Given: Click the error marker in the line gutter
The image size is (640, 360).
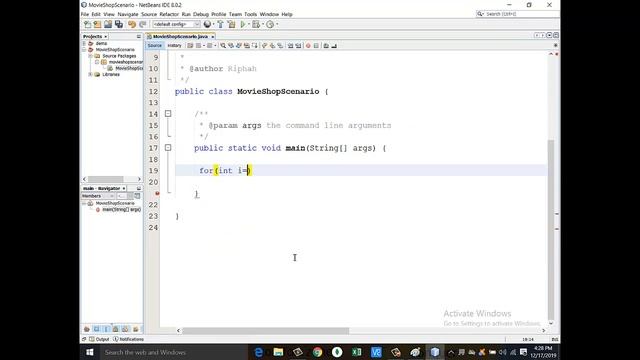Looking at the screenshot, I should (157, 193).
